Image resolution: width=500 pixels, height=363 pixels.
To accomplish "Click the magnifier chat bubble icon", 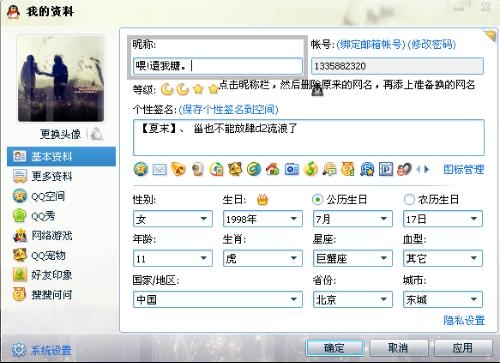I will click(x=329, y=169).
